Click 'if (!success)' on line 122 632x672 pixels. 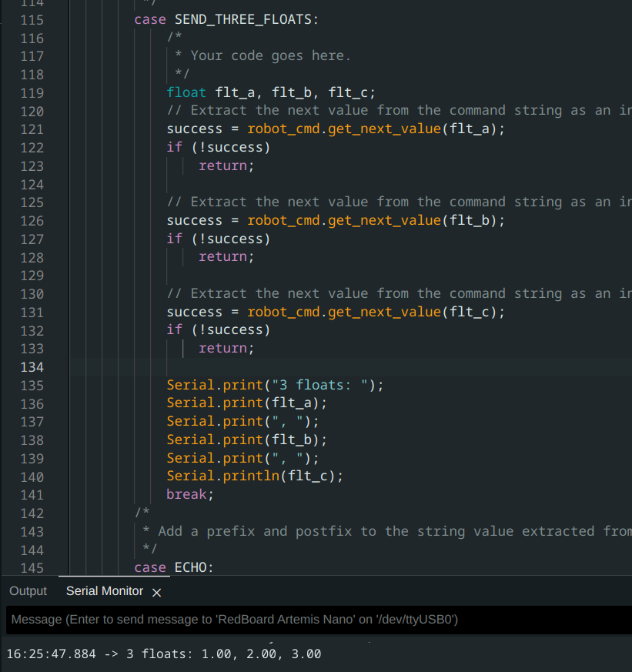(x=219, y=148)
